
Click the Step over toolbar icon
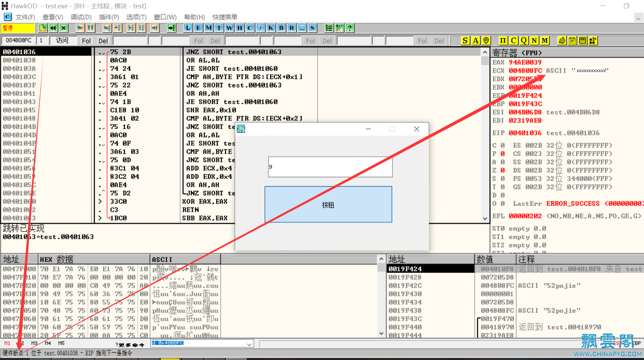point(118,28)
